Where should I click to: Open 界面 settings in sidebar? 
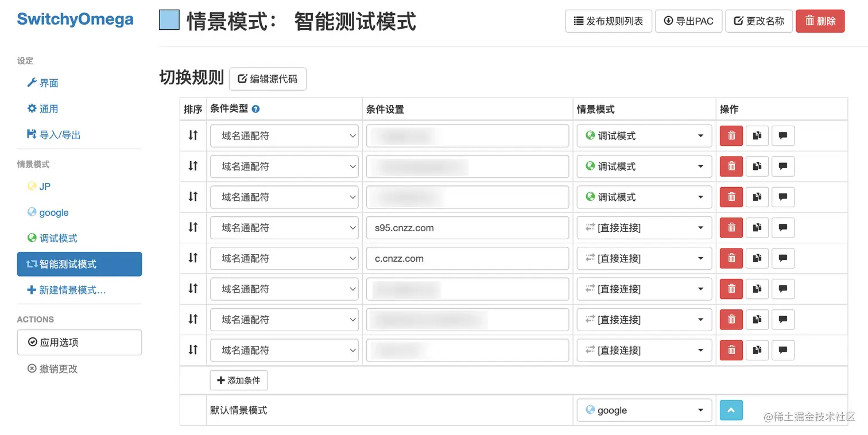(79, 83)
